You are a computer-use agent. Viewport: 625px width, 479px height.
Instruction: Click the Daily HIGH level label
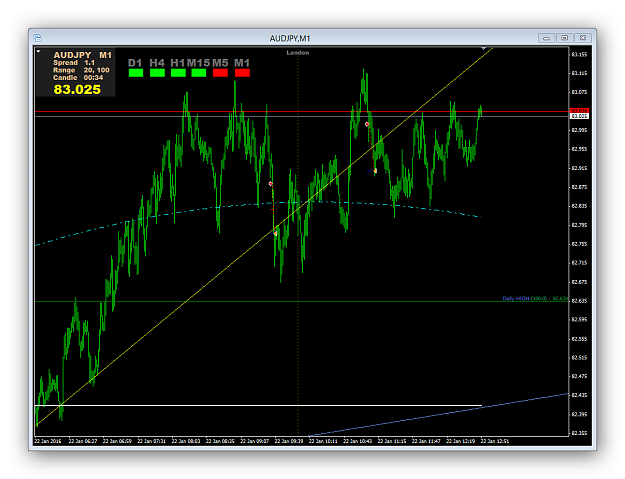coord(535,298)
